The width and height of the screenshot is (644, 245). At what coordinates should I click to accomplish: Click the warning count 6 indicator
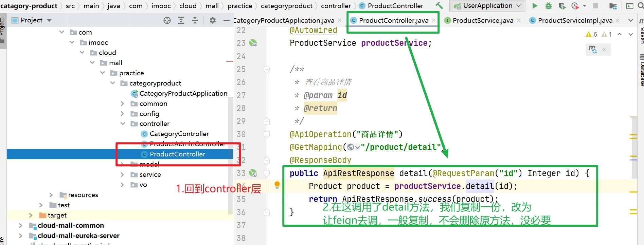[591, 34]
